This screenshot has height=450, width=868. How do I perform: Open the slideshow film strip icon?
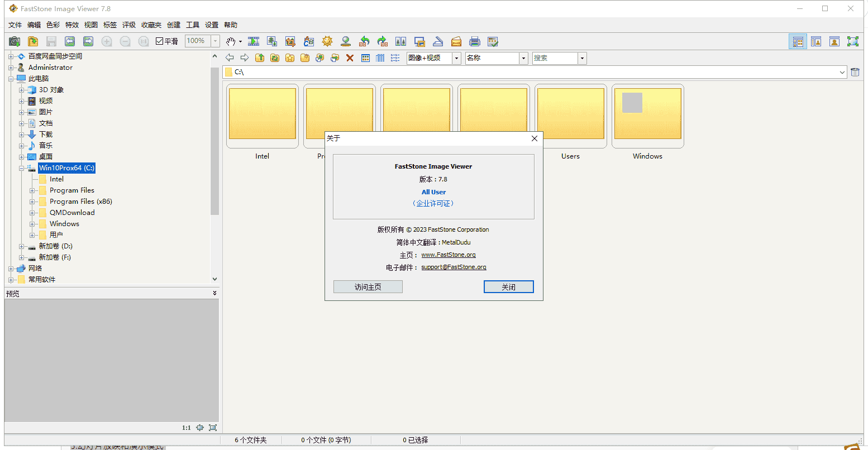pyautogui.click(x=254, y=41)
